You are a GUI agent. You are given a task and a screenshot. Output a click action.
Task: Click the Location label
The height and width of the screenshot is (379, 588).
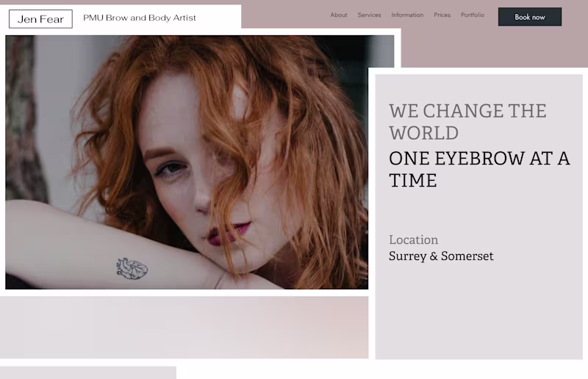click(413, 239)
